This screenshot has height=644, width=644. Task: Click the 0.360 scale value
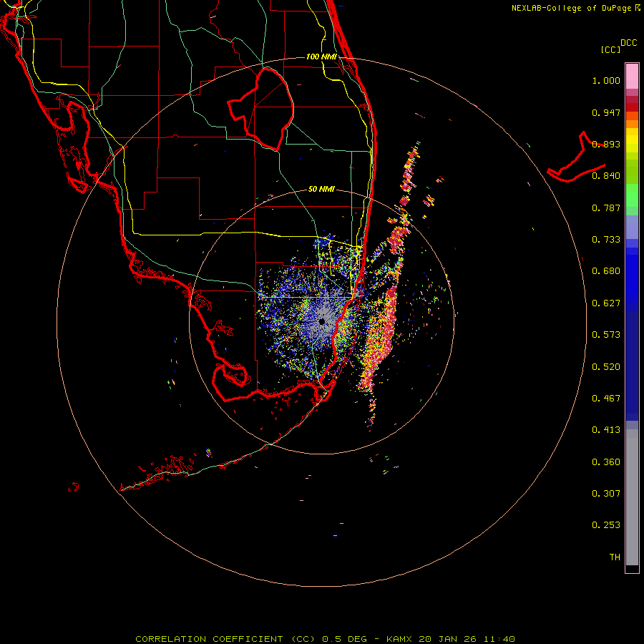click(x=606, y=462)
